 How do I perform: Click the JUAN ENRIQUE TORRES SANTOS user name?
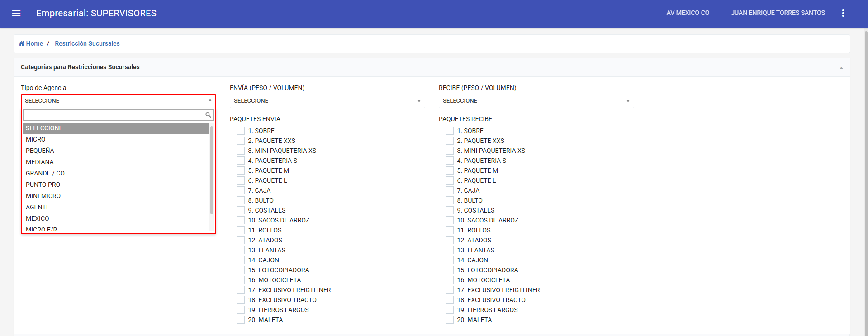click(778, 13)
